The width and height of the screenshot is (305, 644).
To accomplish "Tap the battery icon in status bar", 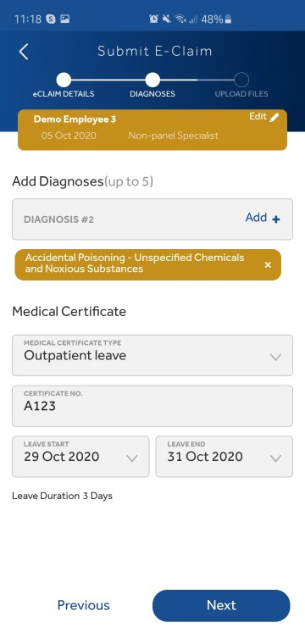I will point(228,19).
